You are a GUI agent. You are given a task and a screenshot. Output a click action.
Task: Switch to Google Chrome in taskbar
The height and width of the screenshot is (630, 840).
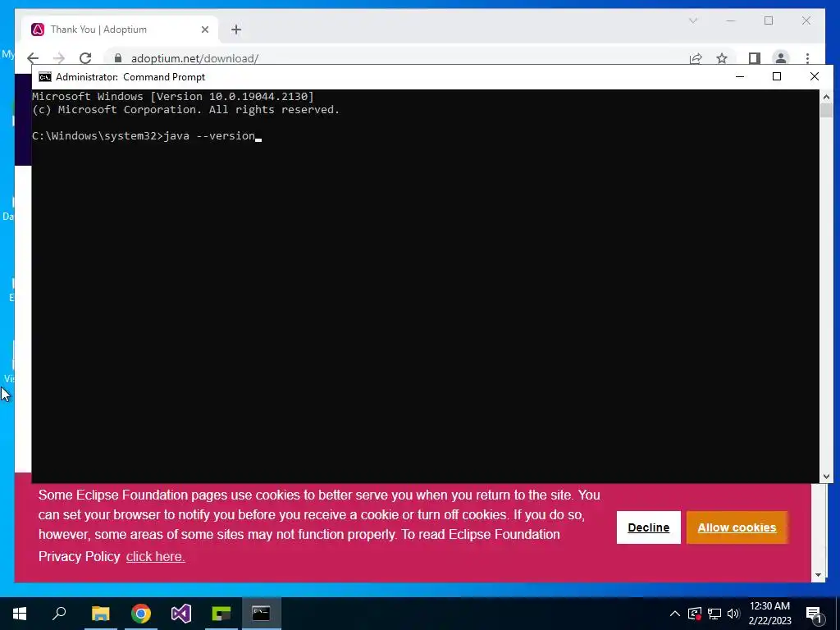point(141,614)
